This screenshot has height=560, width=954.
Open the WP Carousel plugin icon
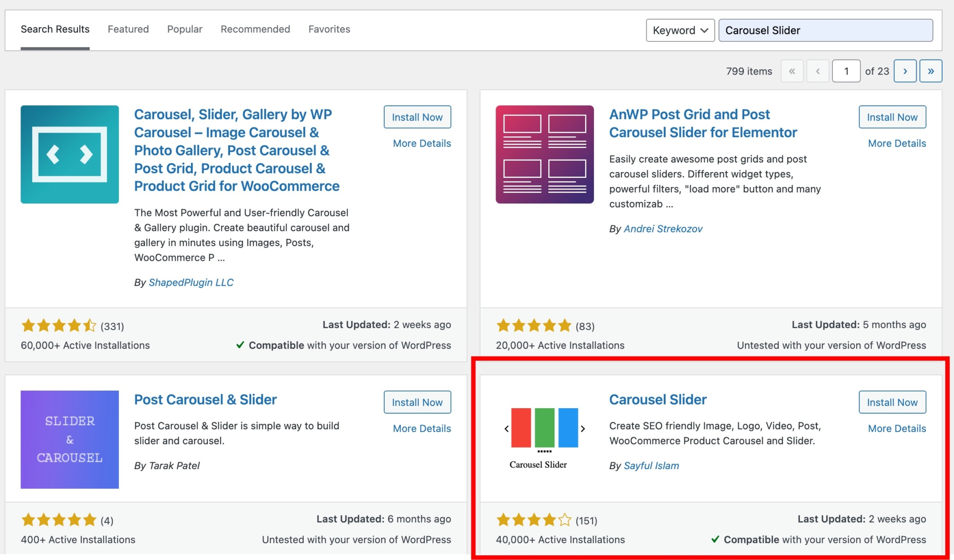(x=69, y=154)
